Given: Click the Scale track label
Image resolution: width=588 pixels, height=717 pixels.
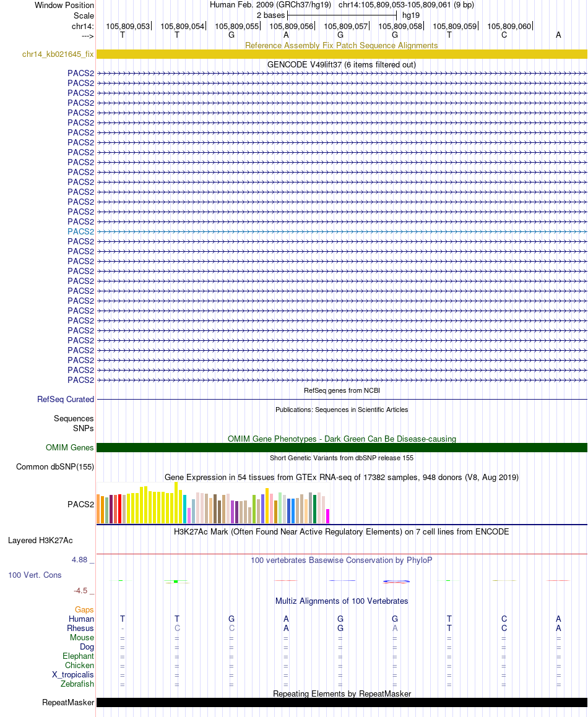Looking at the screenshot, I should click(x=84, y=15).
